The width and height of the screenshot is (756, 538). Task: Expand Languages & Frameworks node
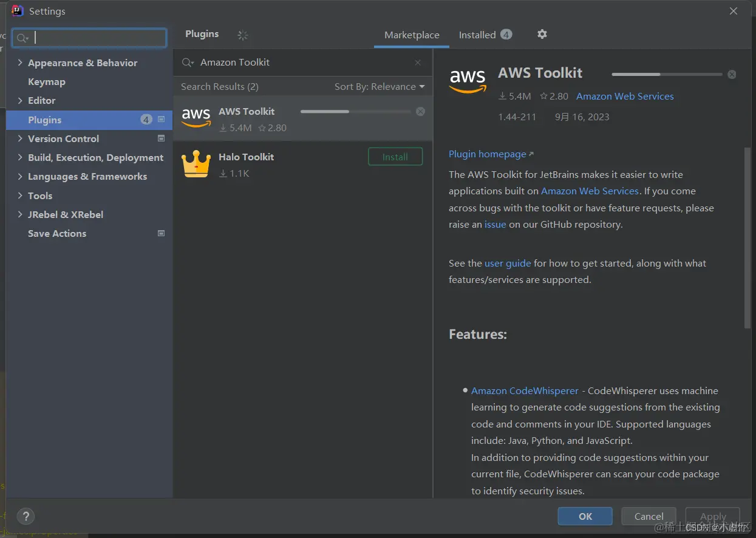pos(20,176)
